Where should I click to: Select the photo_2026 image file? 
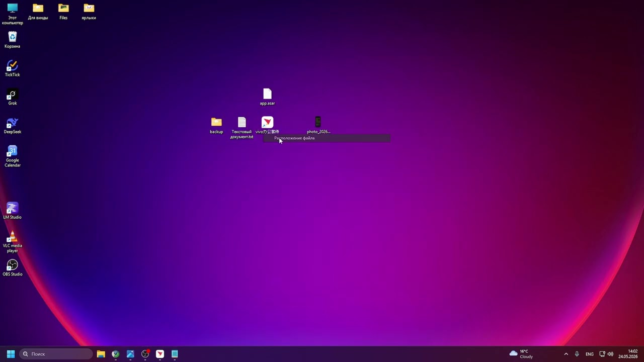[x=318, y=126]
